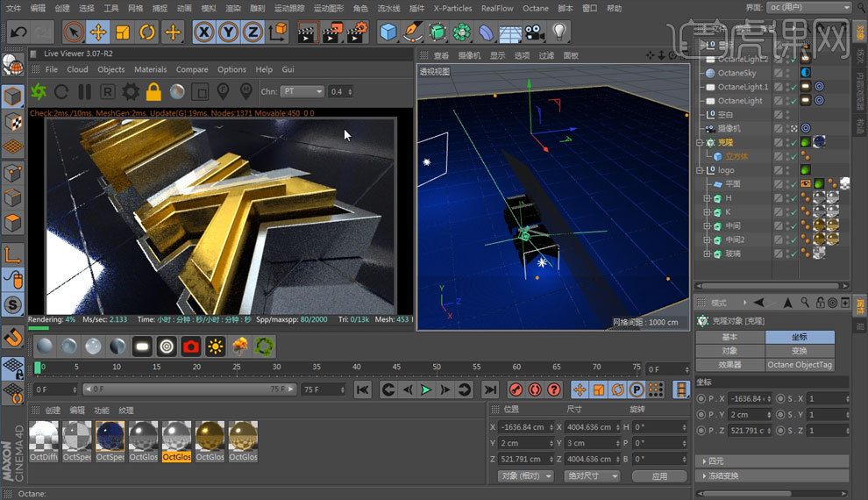This screenshot has width=868, height=500.
Task: Click the 应用 apply button
Action: 659,476
